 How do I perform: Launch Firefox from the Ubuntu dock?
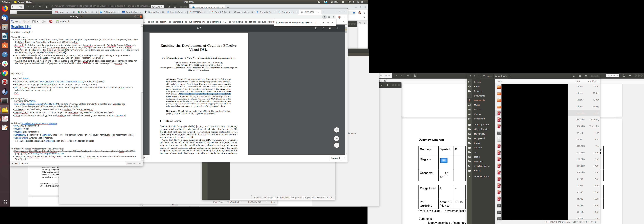click(x=5, y=9)
